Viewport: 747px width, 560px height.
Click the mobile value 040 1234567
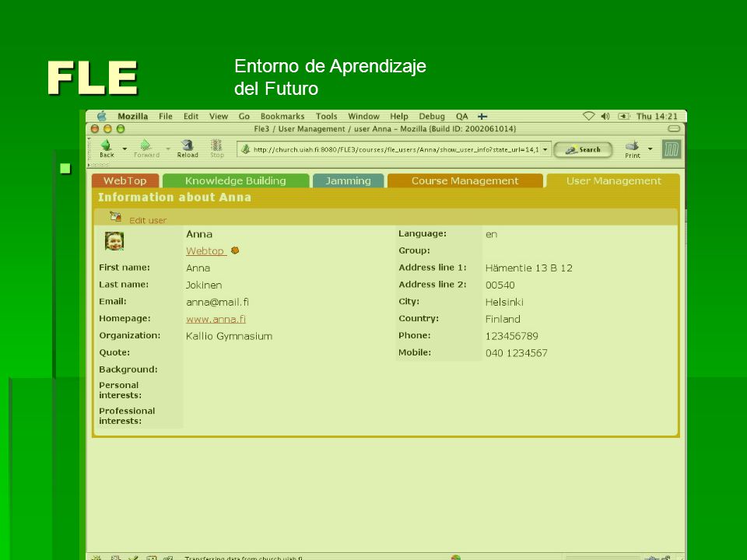tap(517, 353)
